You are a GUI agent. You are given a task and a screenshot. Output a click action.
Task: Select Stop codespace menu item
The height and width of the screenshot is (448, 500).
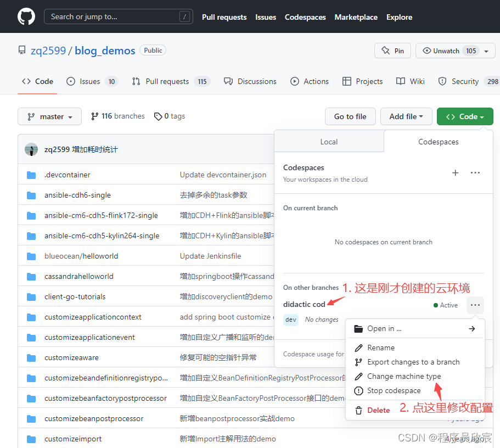pyautogui.click(x=415, y=390)
